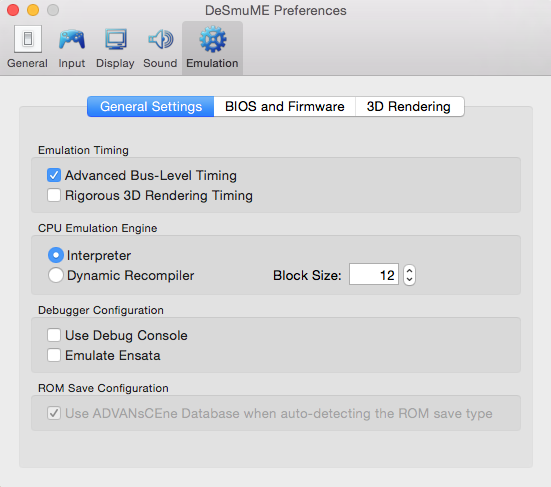Disable Advanced Bus-Level Timing checkbox
Image resolution: width=551 pixels, height=487 pixels.
pos(54,175)
